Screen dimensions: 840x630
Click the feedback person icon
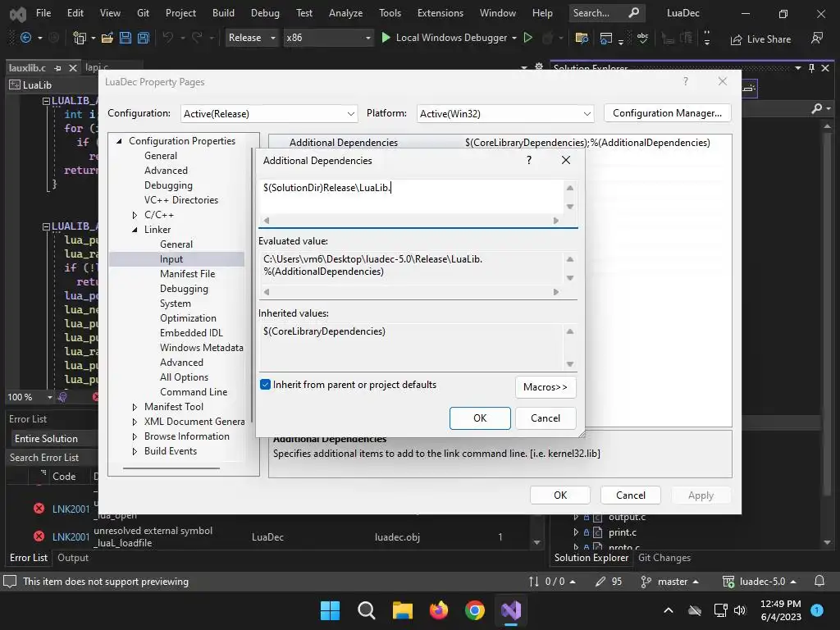[x=817, y=38]
